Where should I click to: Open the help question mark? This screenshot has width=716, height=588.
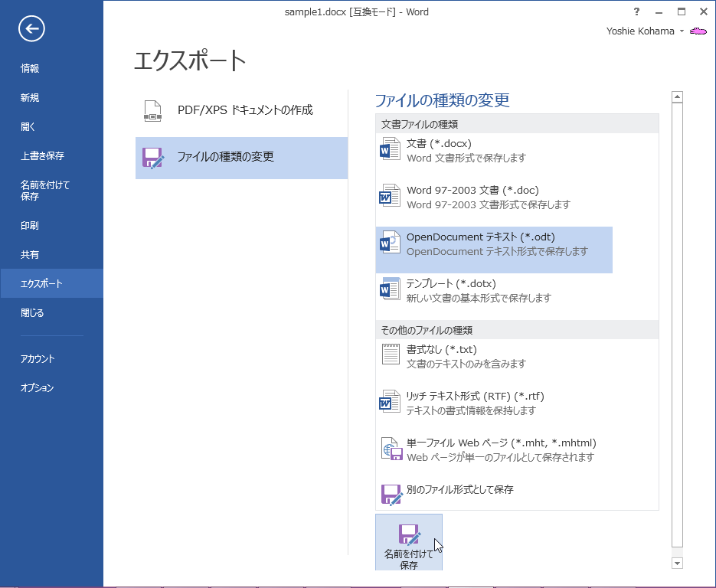pos(636,12)
